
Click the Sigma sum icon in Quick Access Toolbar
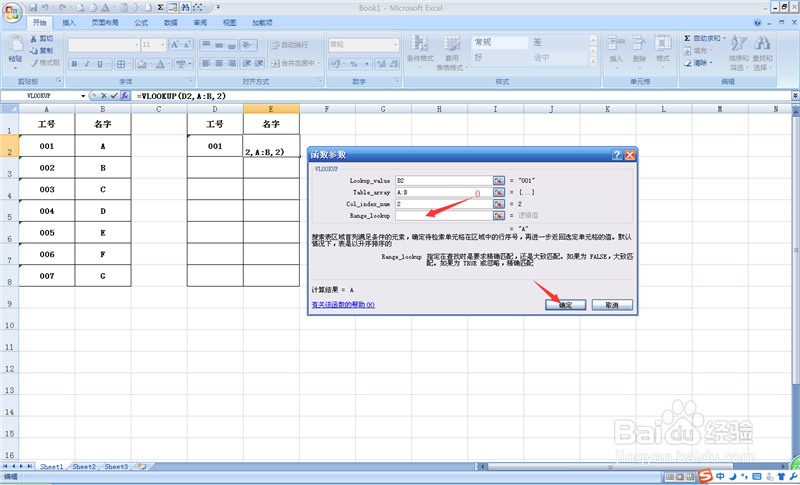point(160,8)
